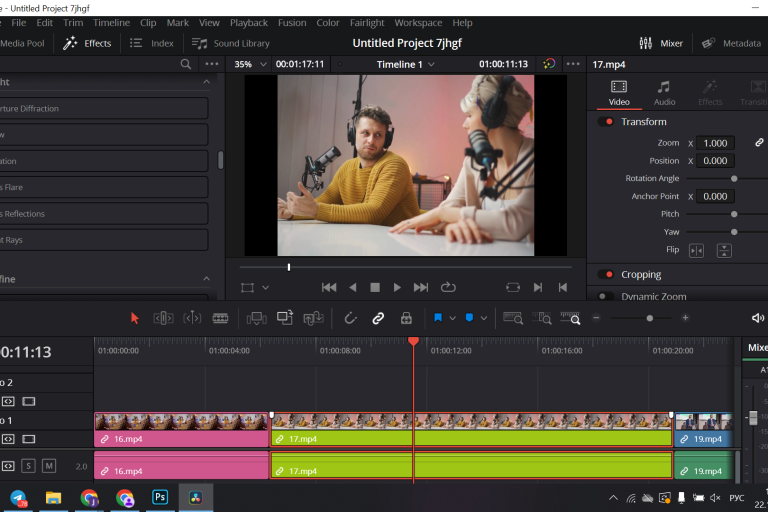Viewport: 768px width, 512px height.
Task: Select the Selection Mode arrow tool
Action: point(135,318)
